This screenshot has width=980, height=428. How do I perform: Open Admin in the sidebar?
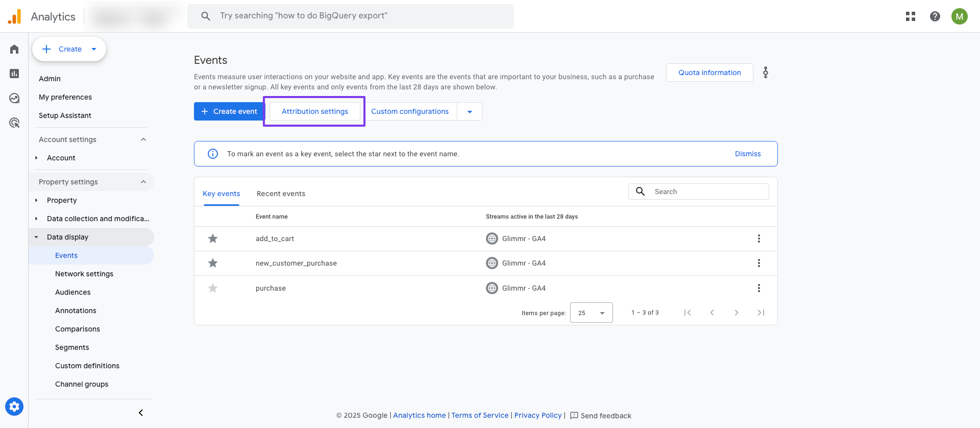(x=50, y=79)
